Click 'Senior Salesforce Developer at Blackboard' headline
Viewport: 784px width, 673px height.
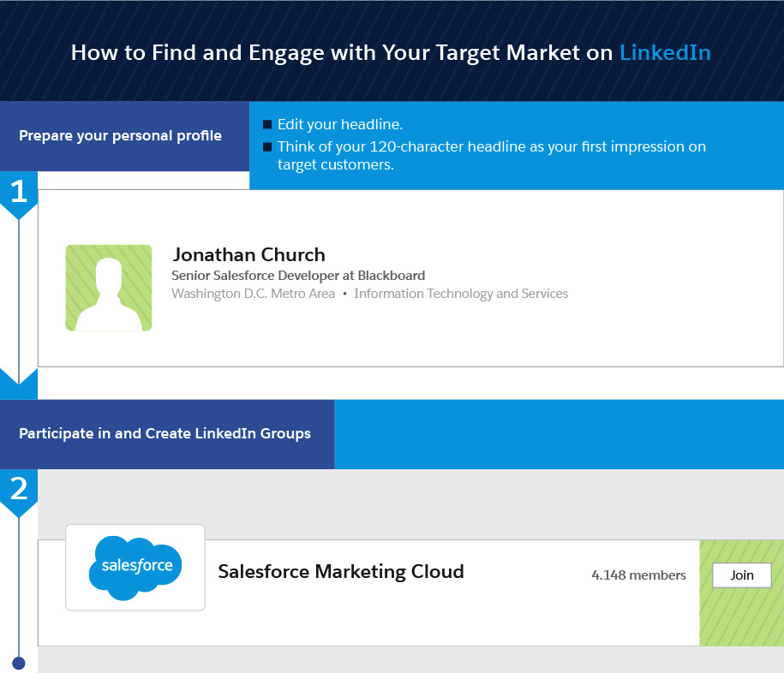click(x=298, y=276)
